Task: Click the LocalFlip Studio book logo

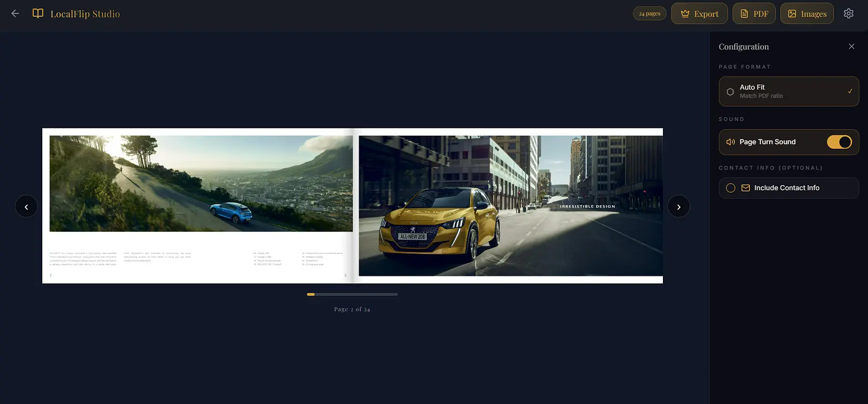Action: pos(38,14)
